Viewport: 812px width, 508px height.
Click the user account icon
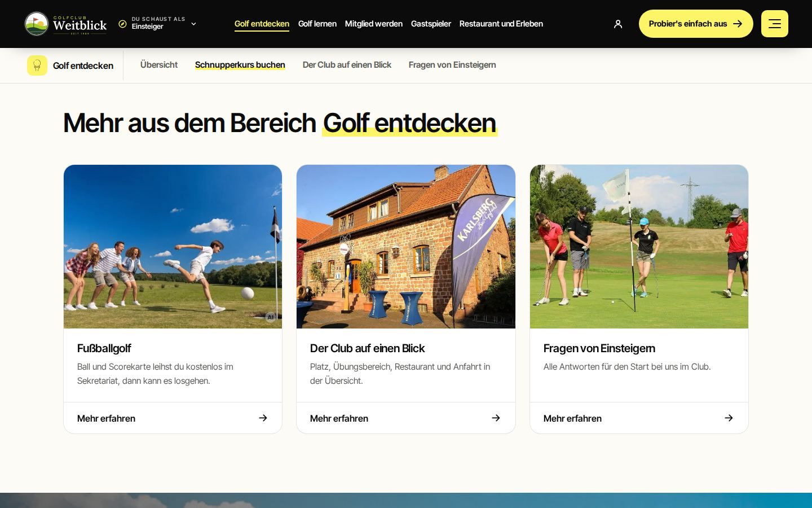pos(618,24)
